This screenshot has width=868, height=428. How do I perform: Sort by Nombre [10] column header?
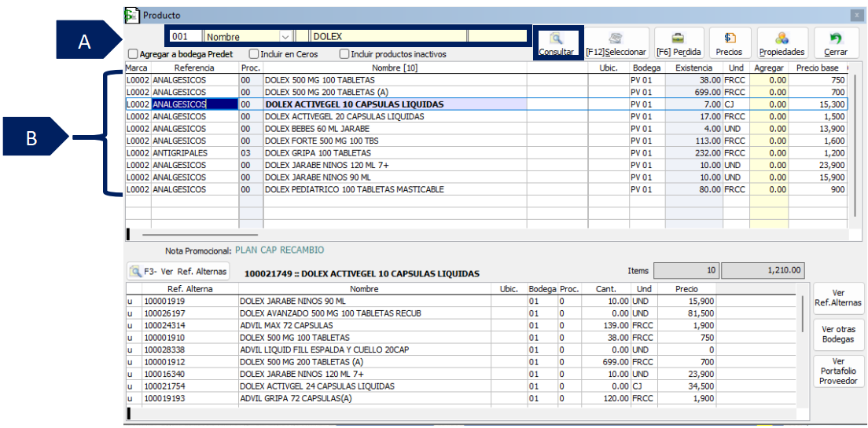coord(395,68)
